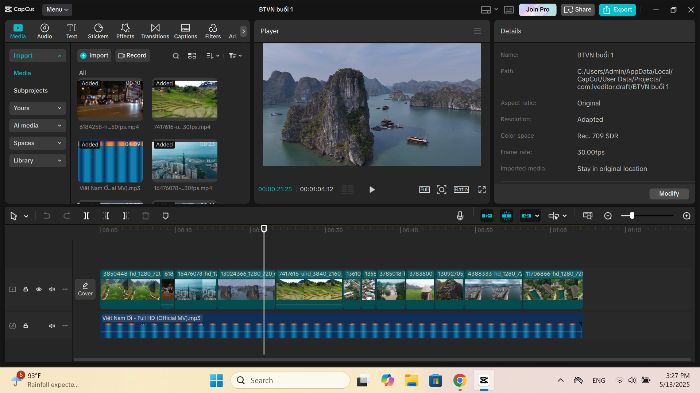Image resolution: width=700 pixels, height=393 pixels.
Task: Lock the audio track
Action: 25,326
